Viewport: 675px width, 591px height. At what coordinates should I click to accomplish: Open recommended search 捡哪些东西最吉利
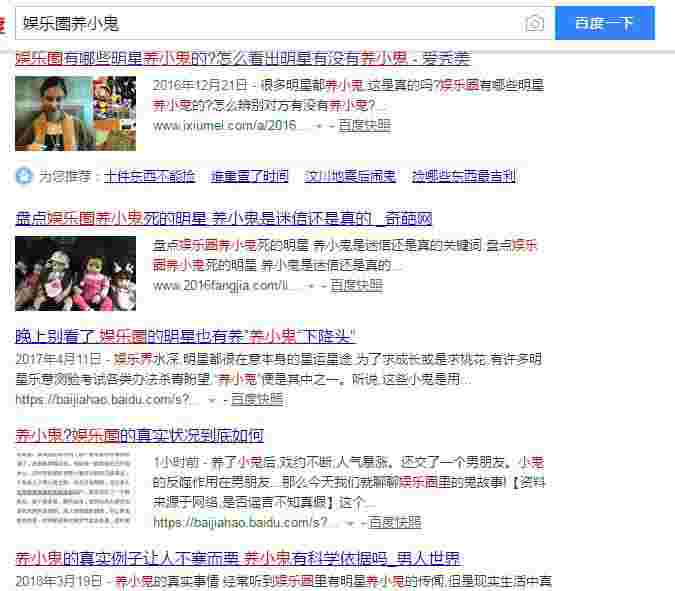tap(464, 176)
